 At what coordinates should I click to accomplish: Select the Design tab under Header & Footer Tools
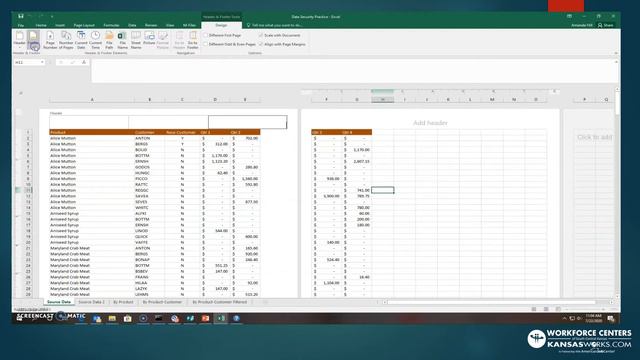click(x=221, y=25)
